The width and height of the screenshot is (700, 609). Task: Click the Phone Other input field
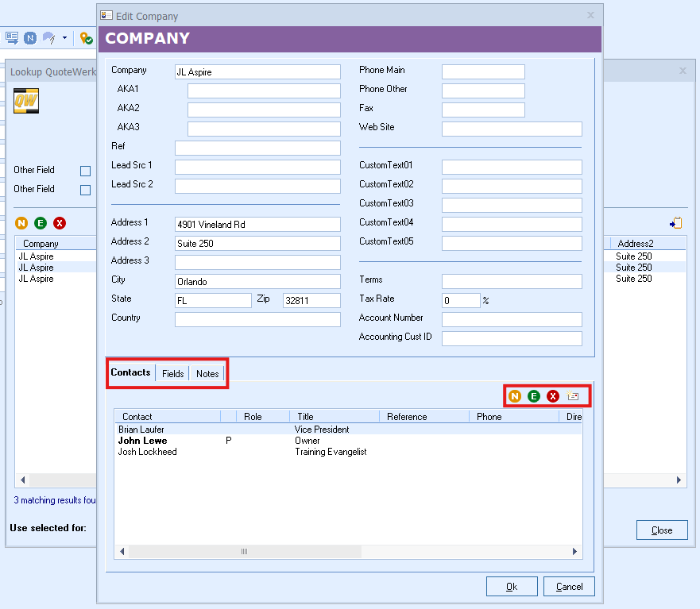pyautogui.click(x=483, y=91)
